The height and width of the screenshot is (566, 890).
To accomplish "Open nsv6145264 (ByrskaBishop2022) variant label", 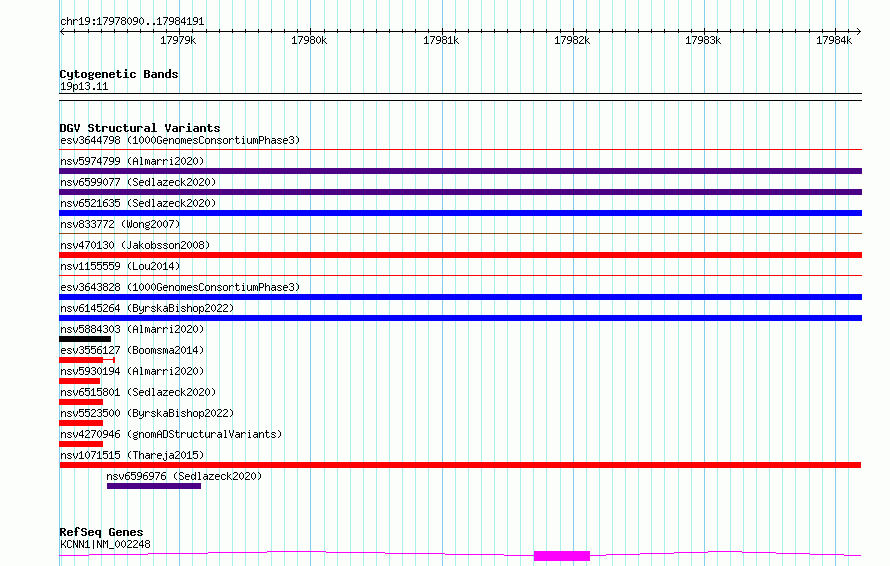I will tap(147, 308).
